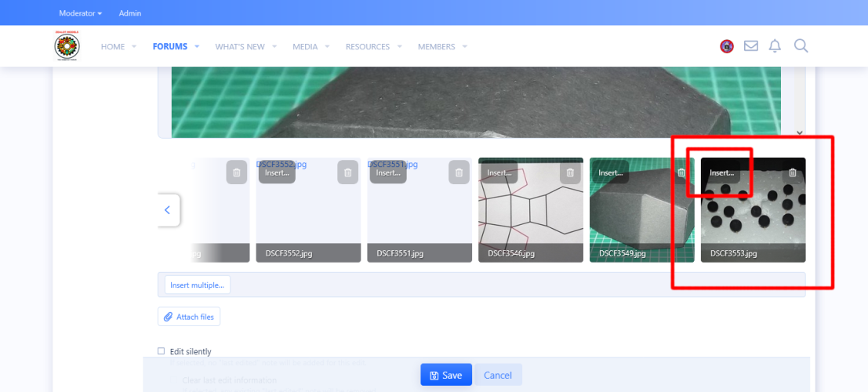Click Insert on DSCF3552.jpg attachment

(277, 172)
